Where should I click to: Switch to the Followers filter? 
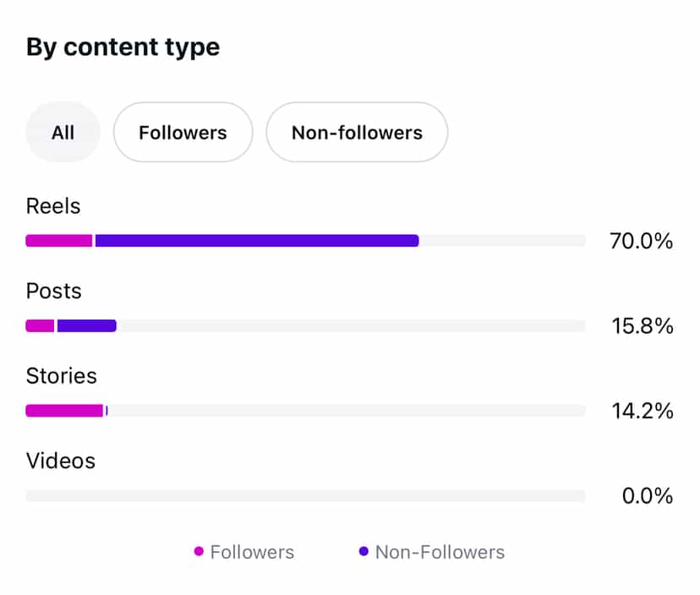pos(183,133)
